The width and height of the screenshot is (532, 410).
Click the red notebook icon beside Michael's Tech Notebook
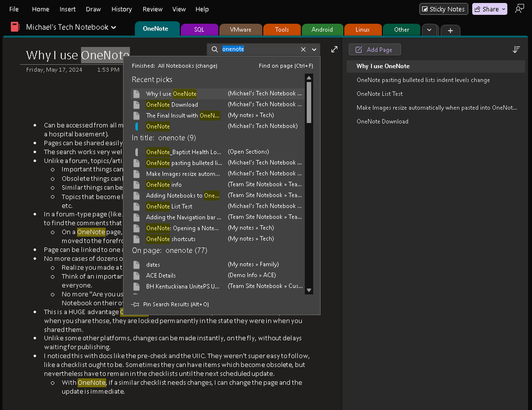point(15,27)
